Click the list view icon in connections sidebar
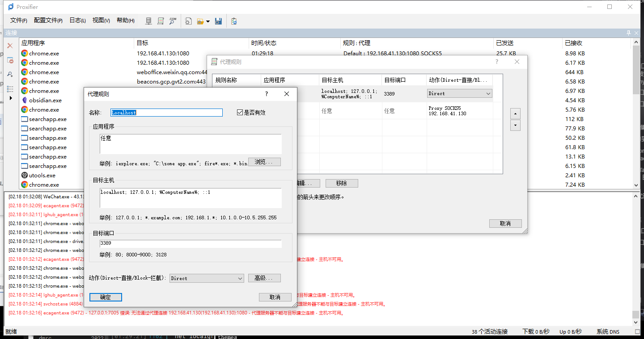This screenshot has width=644, height=339. pyautogui.click(x=10, y=89)
